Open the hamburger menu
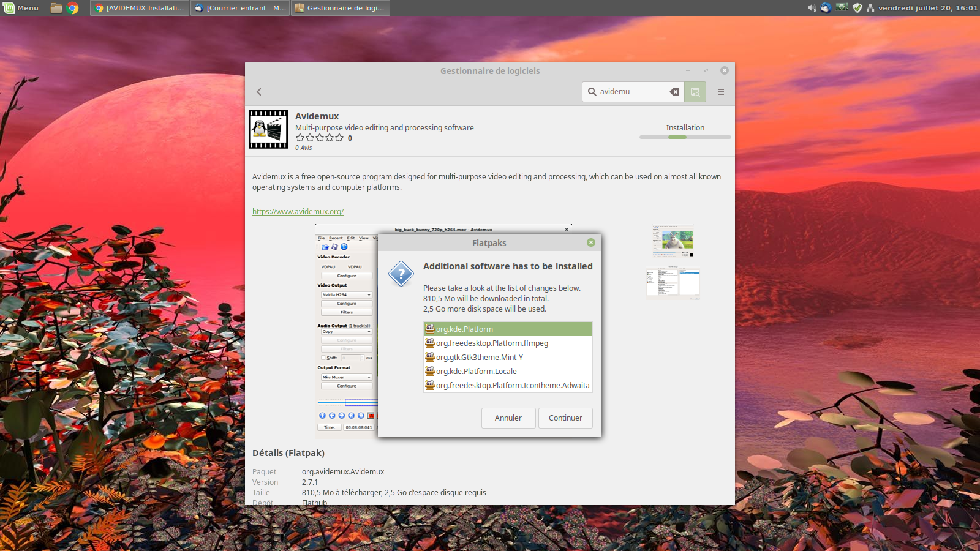Image resolution: width=980 pixels, height=551 pixels. pyautogui.click(x=721, y=92)
